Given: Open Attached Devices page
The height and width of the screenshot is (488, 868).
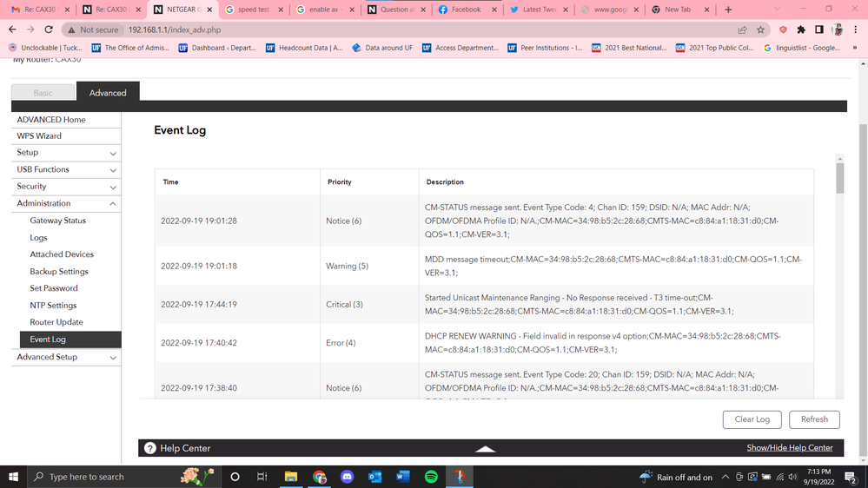Looking at the screenshot, I should tap(62, 254).
